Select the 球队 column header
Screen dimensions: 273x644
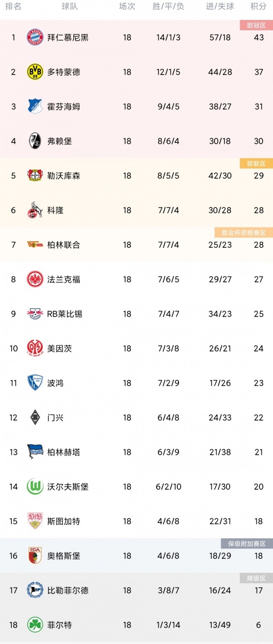[70, 7]
